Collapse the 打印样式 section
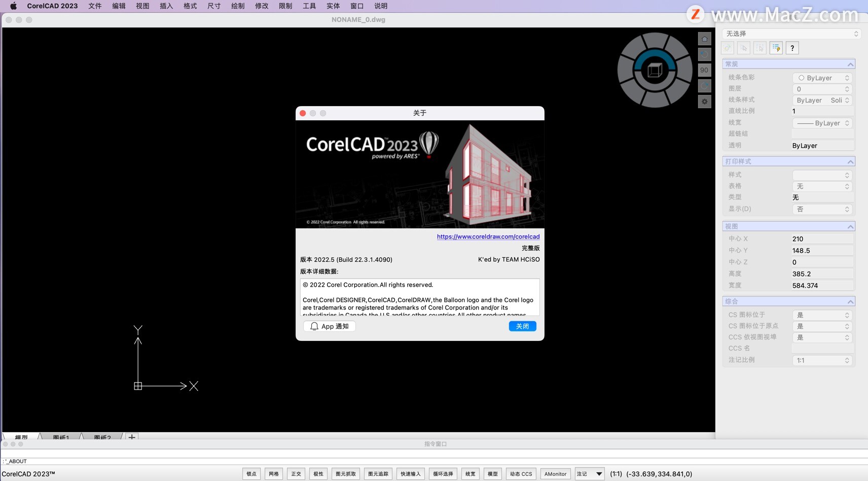 click(x=850, y=162)
